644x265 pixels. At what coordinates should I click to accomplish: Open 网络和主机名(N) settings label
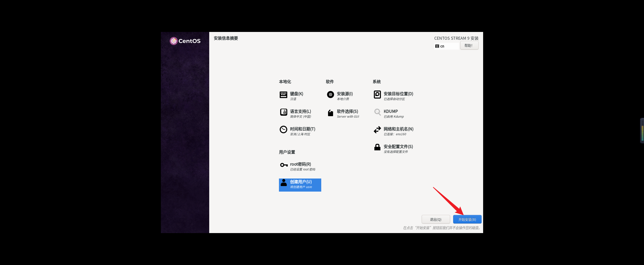click(398, 129)
